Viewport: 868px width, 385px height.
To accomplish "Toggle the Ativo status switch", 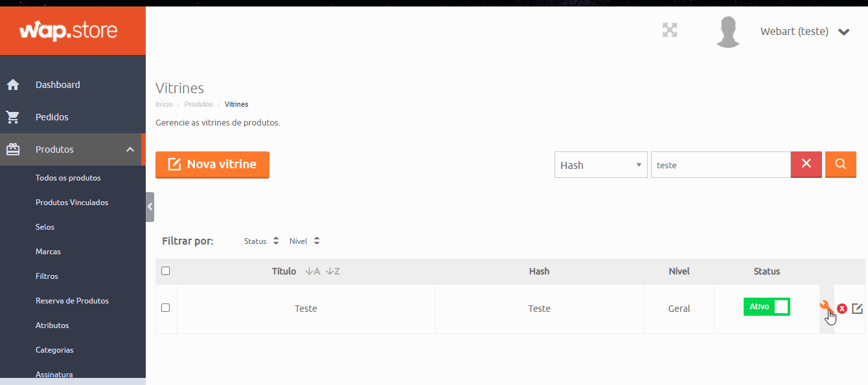I will point(767,307).
